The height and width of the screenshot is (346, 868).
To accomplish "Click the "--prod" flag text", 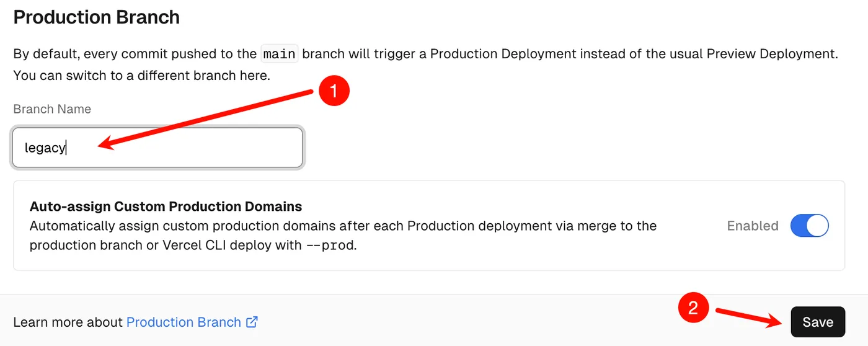I will (330, 245).
